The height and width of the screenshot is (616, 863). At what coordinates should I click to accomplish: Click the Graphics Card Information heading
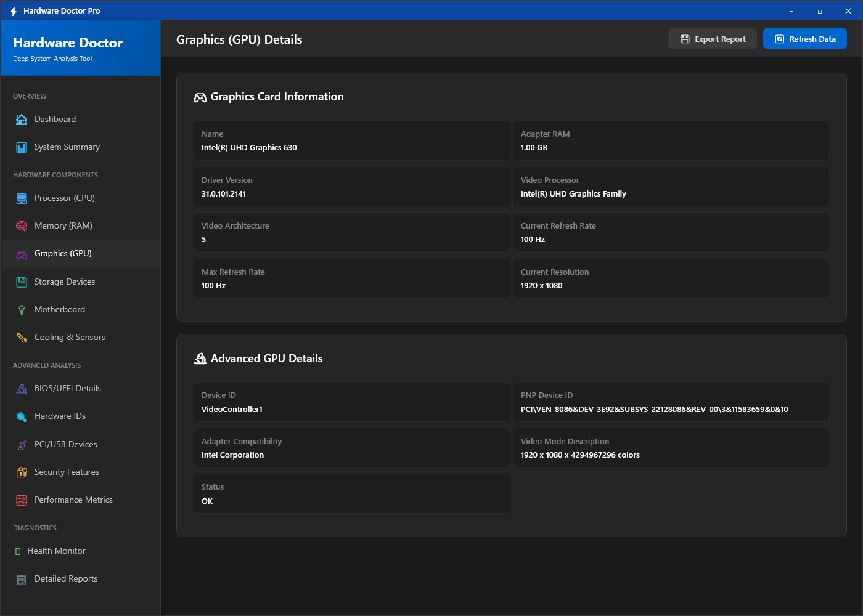(x=277, y=97)
